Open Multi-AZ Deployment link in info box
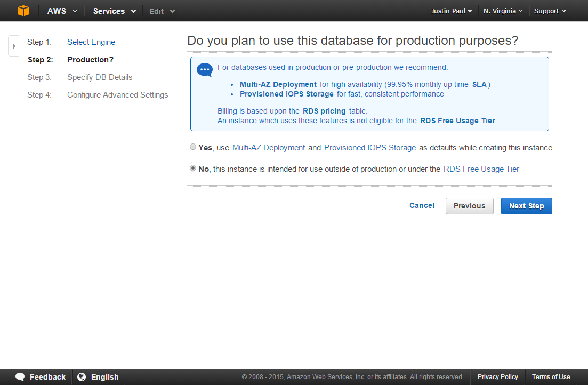 (278, 84)
